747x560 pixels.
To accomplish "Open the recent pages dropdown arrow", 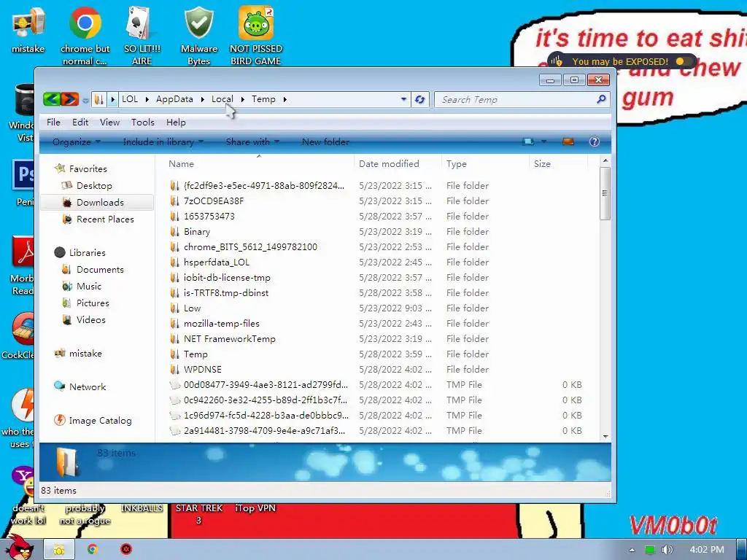I will [x=85, y=101].
